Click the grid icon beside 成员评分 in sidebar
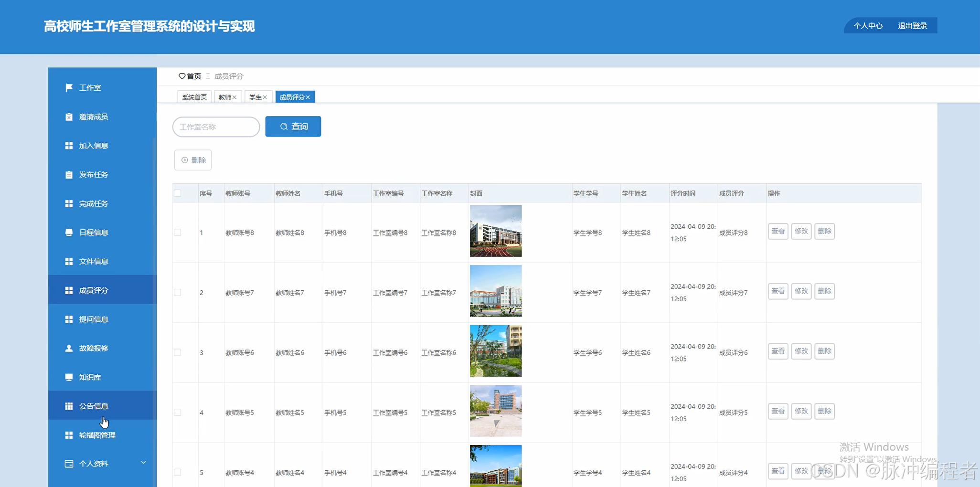The height and width of the screenshot is (487, 980). pos(69,290)
